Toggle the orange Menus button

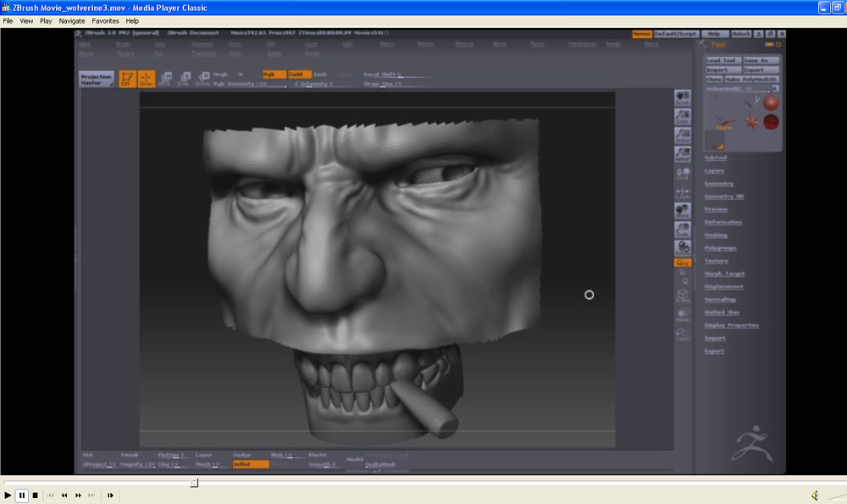pos(641,34)
